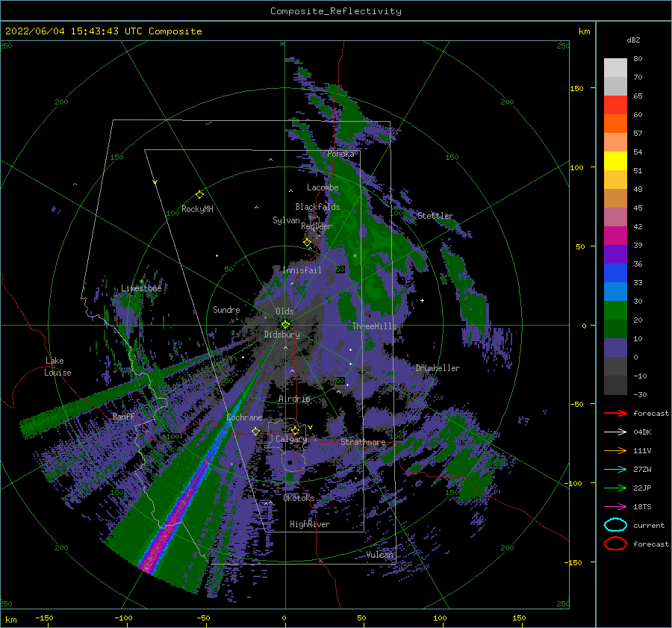This screenshot has height=628, width=672.
Task: Click the Limestone label on map
Action: 141,288
